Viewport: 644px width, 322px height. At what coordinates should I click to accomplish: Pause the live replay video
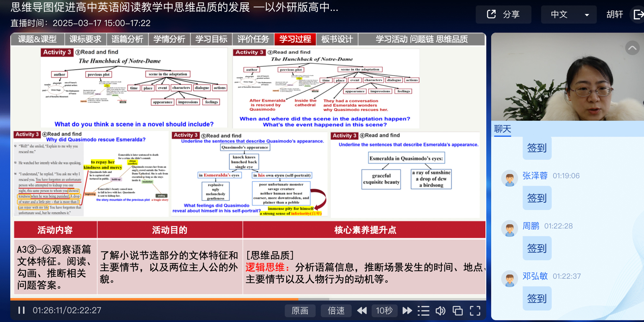coord(22,310)
